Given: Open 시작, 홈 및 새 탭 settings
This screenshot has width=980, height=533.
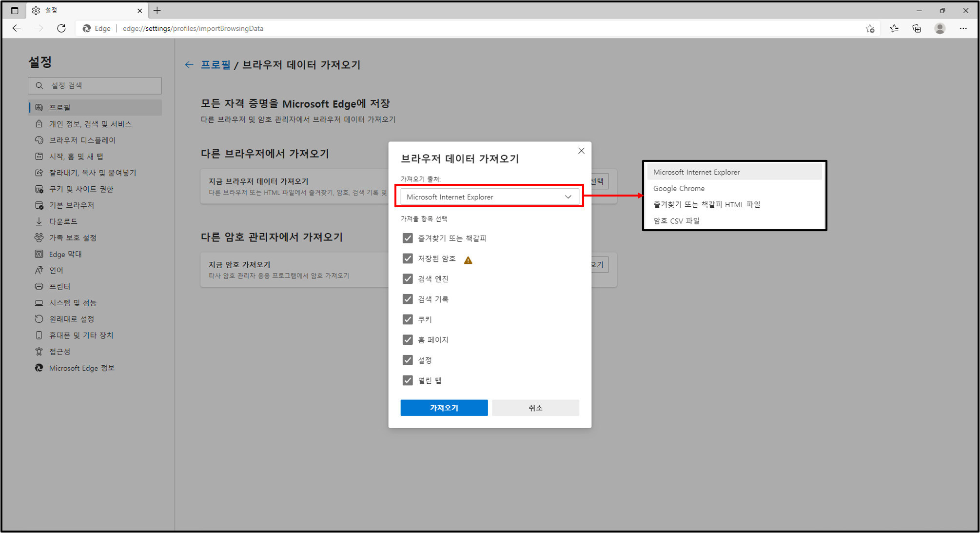Looking at the screenshot, I should (95, 156).
